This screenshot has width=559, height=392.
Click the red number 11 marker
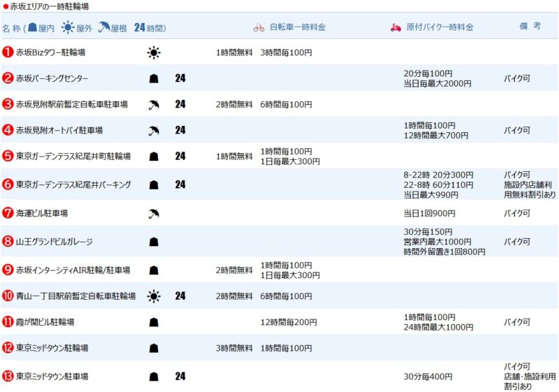[x=8, y=322]
